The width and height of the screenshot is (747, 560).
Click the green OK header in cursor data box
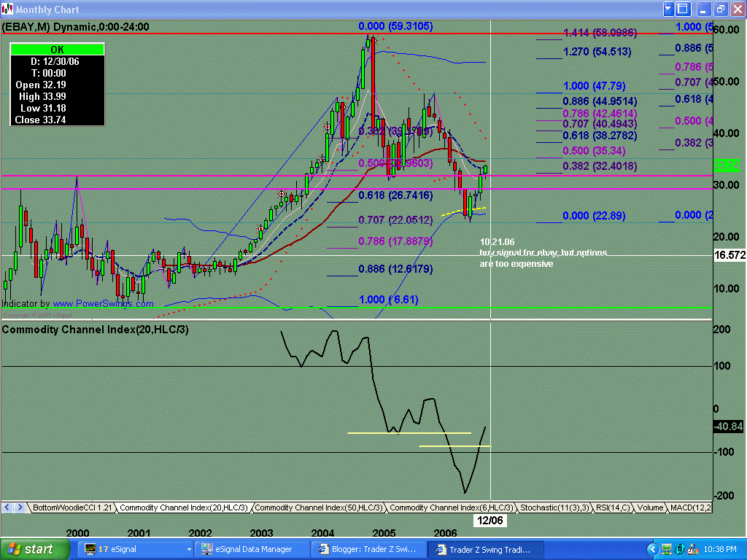[x=57, y=50]
